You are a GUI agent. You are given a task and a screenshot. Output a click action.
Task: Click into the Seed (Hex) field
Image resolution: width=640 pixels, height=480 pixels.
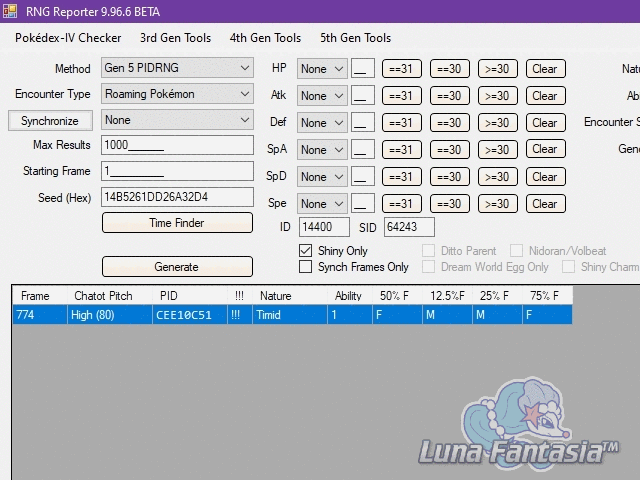click(177, 197)
